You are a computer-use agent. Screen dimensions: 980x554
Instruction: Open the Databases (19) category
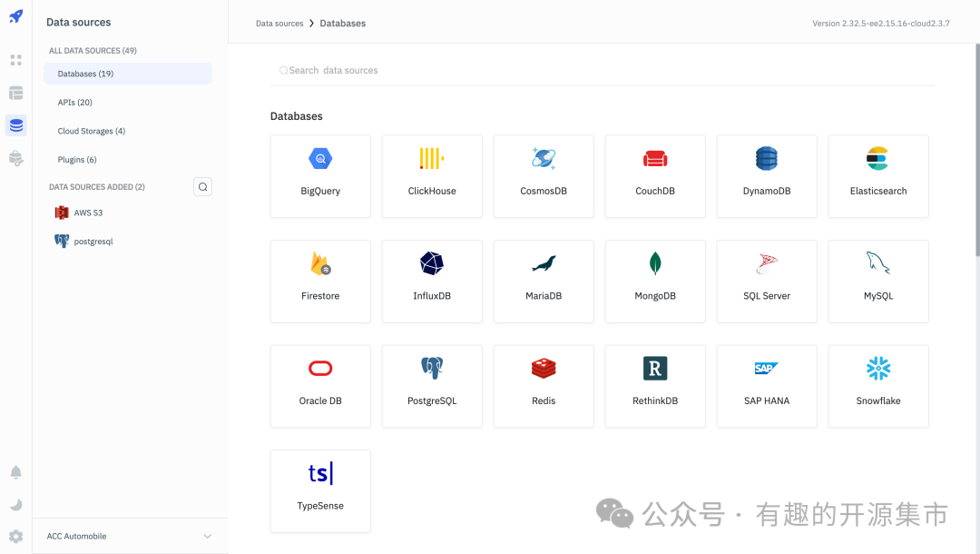coord(128,74)
